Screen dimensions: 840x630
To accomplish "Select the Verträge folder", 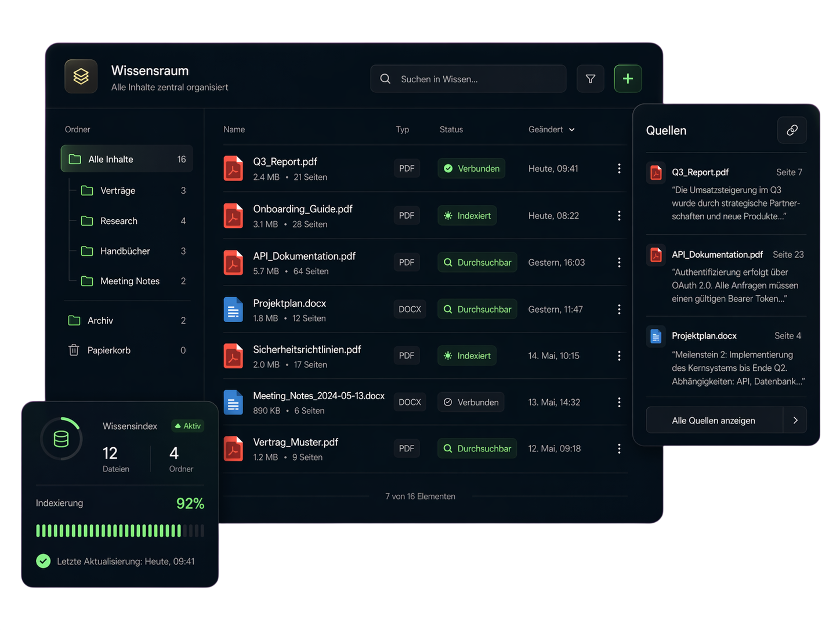I will pos(118,191).
